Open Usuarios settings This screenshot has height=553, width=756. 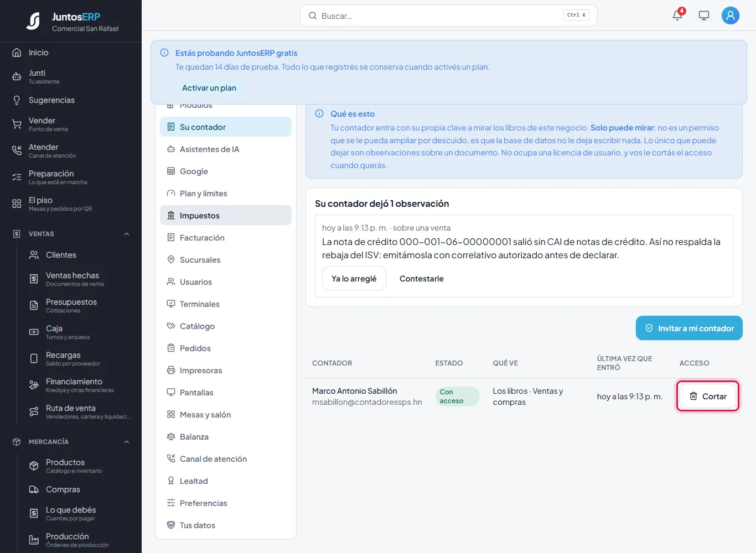click(226, 282)
